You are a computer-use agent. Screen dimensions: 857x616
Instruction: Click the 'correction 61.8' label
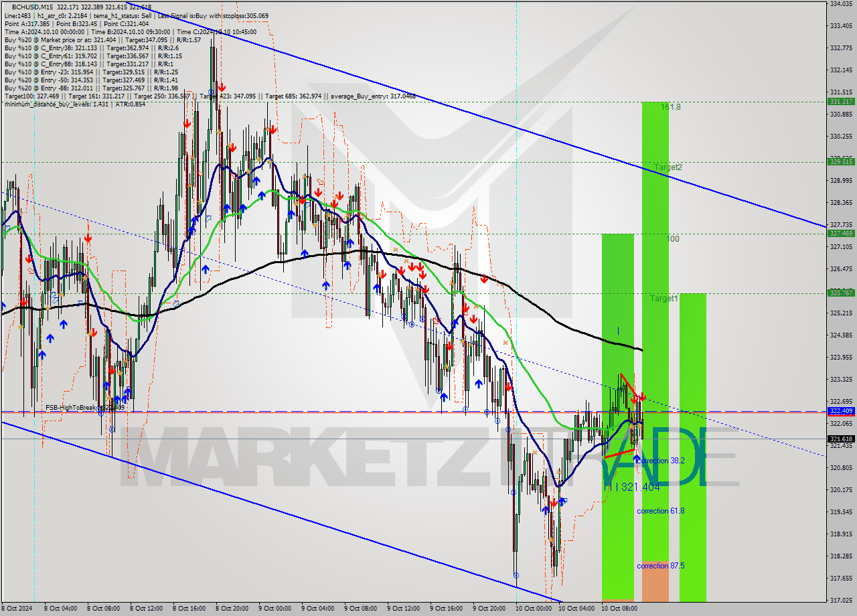coord(661,511)
